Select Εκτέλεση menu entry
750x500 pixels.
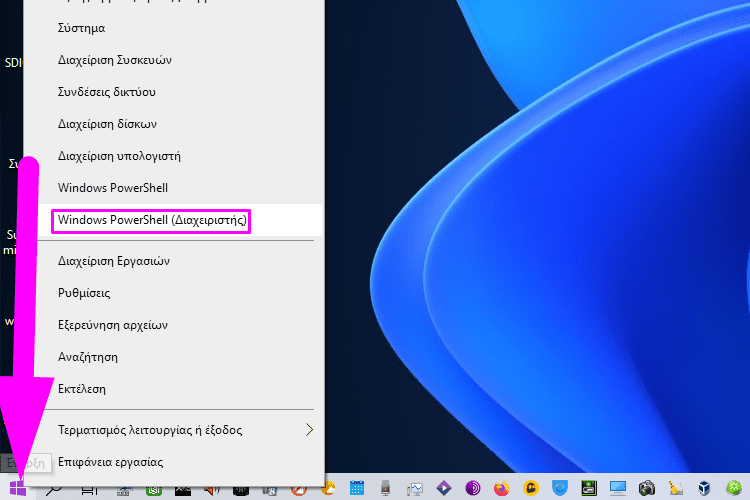[174, 389]
